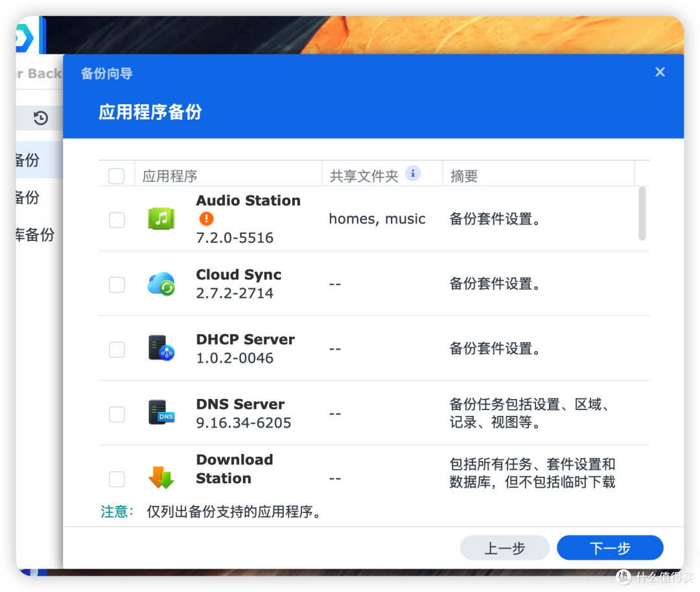700x592 pixels.
Task: Click version text 1.0.2-0046
Action: tap(235, 358)
